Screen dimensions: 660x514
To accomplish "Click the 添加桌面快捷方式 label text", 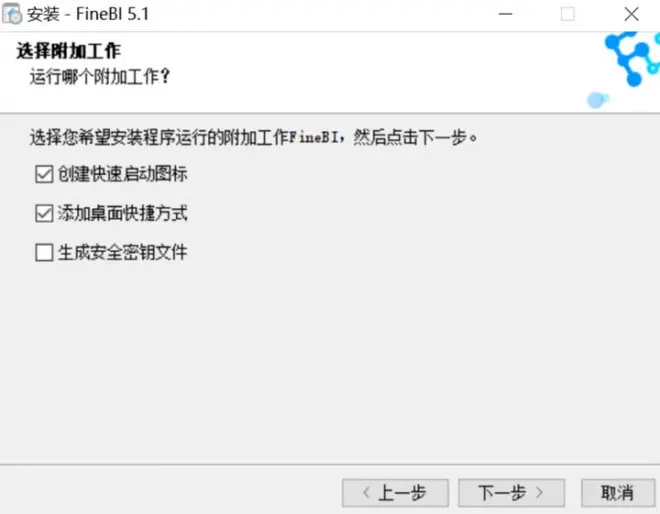I will pyautogui.click(x=122, y=213).
